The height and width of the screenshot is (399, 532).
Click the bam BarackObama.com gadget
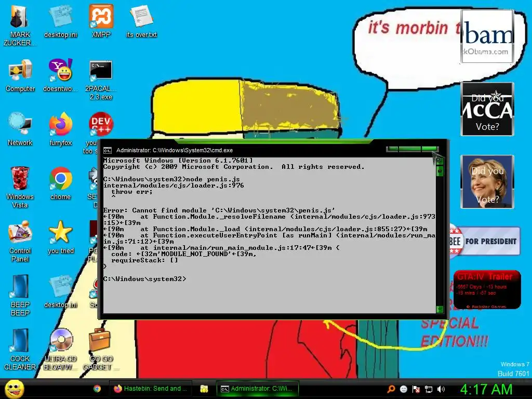487,36
